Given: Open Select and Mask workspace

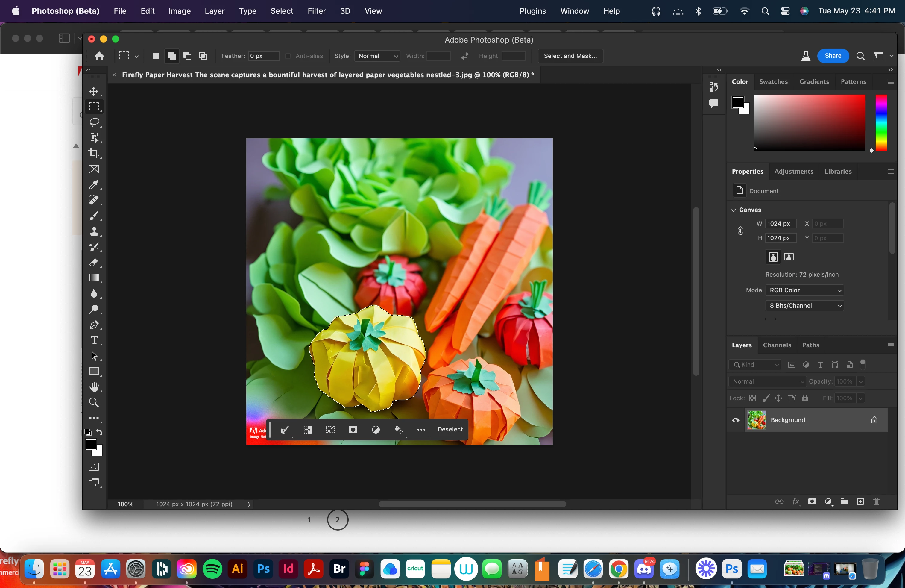Looking at the screenshot, I should [x=570, y=56].
